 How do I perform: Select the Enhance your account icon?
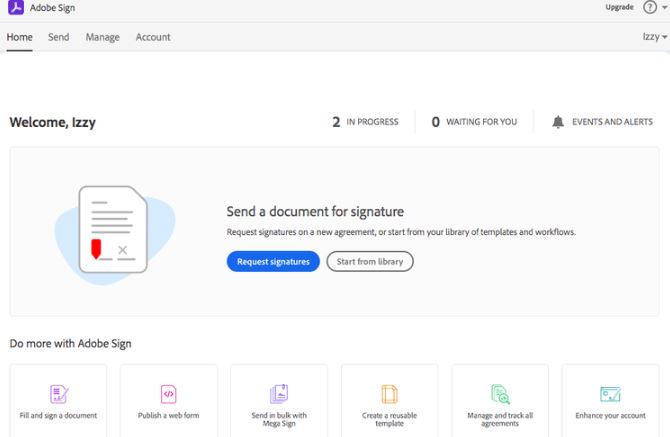coord(610,394)
